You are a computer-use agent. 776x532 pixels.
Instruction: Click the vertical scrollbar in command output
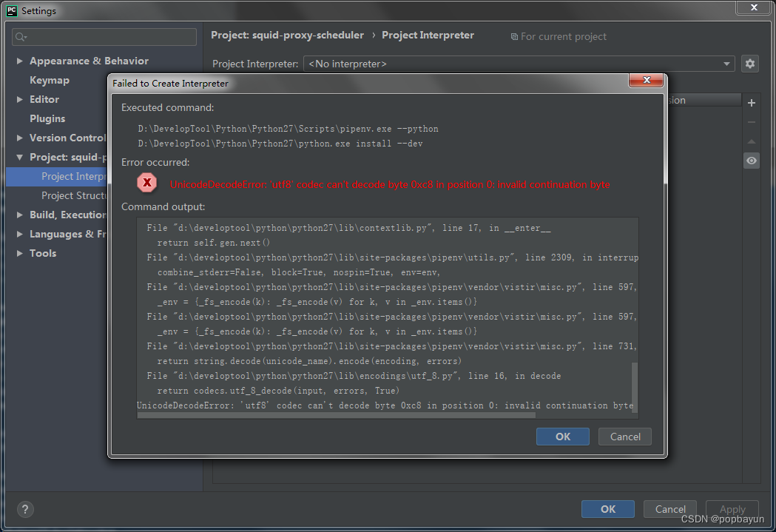click(635, 387)
